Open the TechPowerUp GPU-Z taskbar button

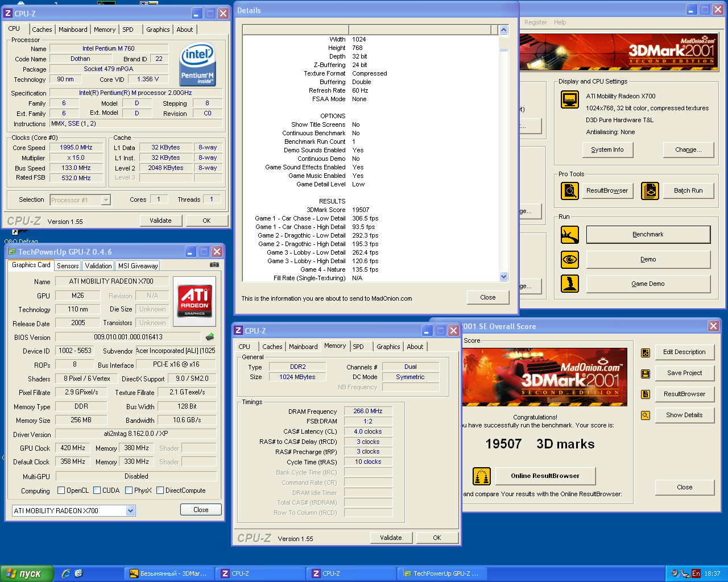click(x=442, y=573)
